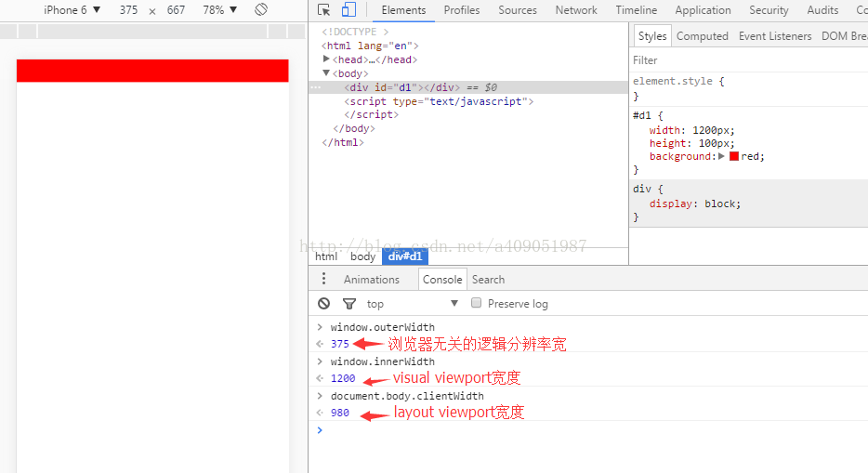Enable the Preserve log checkbox
Image resolution: width=868 pixels, height=473 pixels.
tap(476, 303)
